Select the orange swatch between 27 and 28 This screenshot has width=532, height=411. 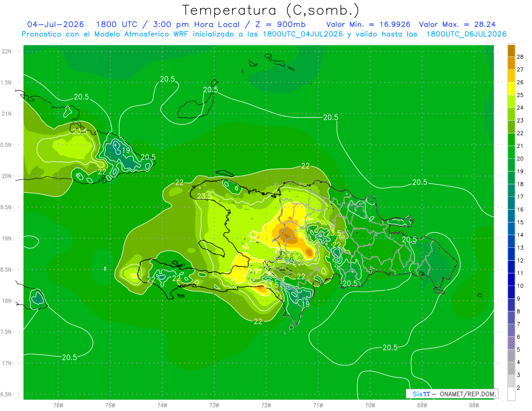(511, 63)
